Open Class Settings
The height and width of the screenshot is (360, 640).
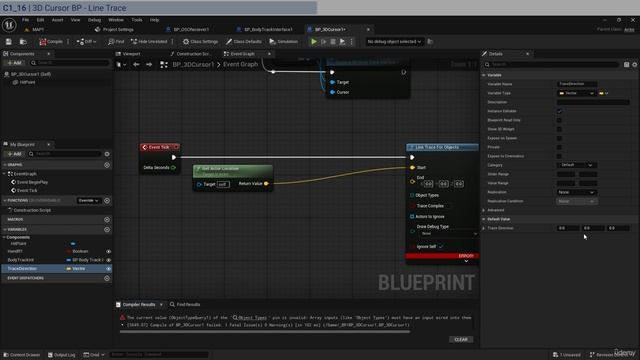pos(200,42)
